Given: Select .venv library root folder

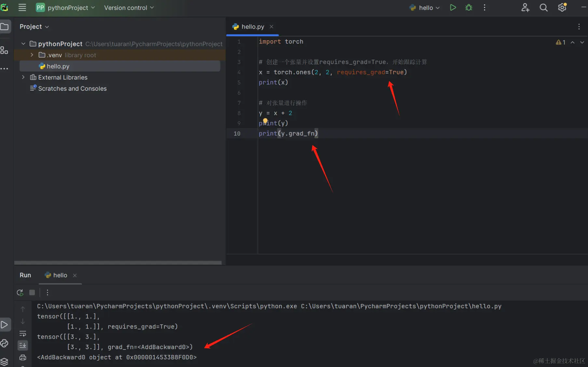Looking at the screenshot, I should click(x=120, y=55).
